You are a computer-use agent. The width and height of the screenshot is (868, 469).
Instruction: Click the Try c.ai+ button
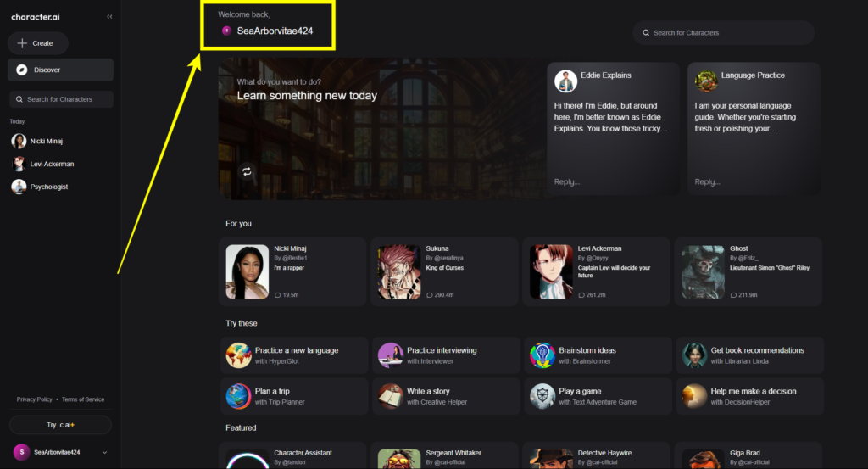pyautogui.click(x=60, y=425)
